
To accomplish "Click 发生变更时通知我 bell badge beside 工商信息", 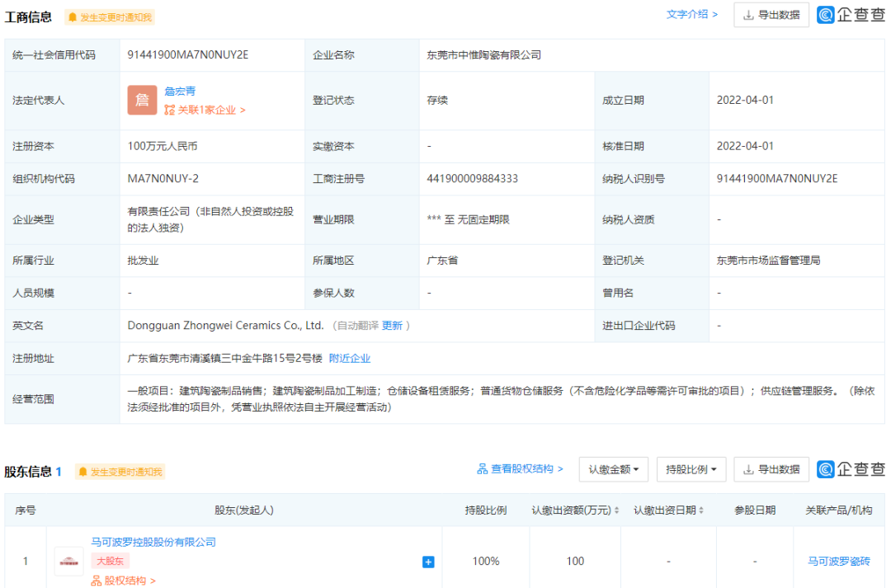I will pyautogui.click(x=110, y=17).
